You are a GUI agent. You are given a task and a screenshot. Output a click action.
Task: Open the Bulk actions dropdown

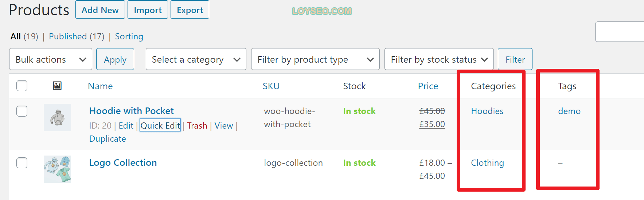coord(51,59)
